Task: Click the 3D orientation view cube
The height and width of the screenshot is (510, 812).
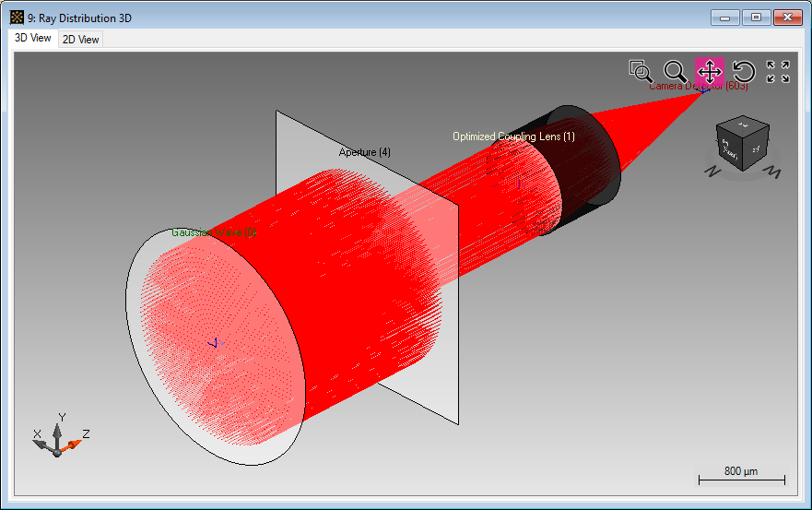Action: pos(742,144)
